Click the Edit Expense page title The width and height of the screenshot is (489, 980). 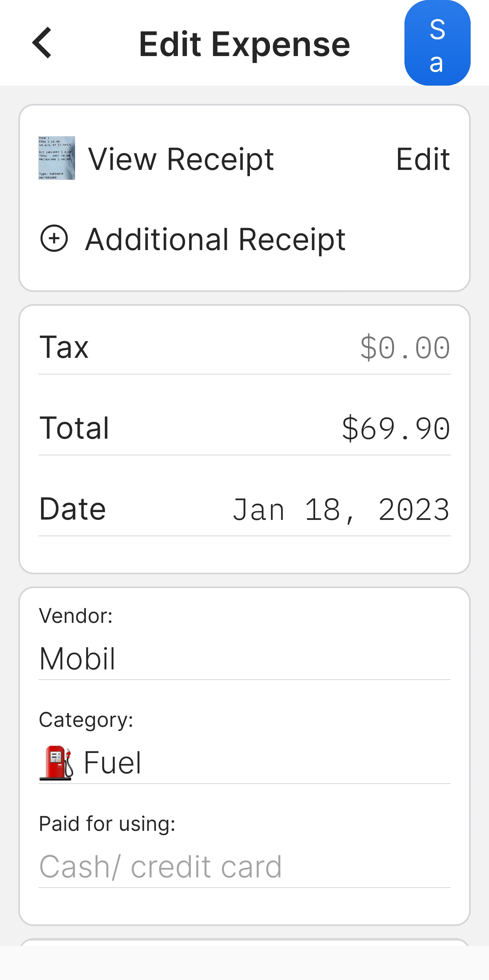(x=244, y=44)
